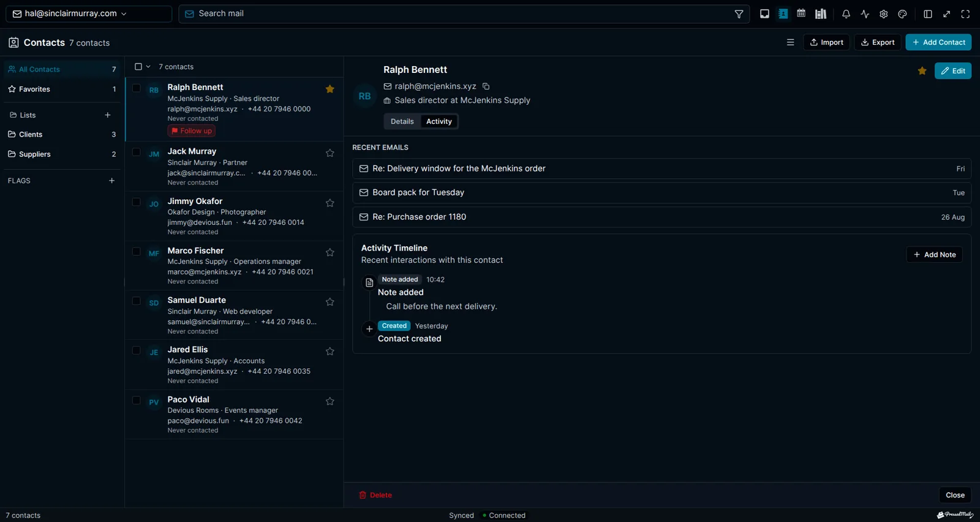Focus the Search mail field
Viewport: 980px width, 522px height.
(x=464, y=13)
